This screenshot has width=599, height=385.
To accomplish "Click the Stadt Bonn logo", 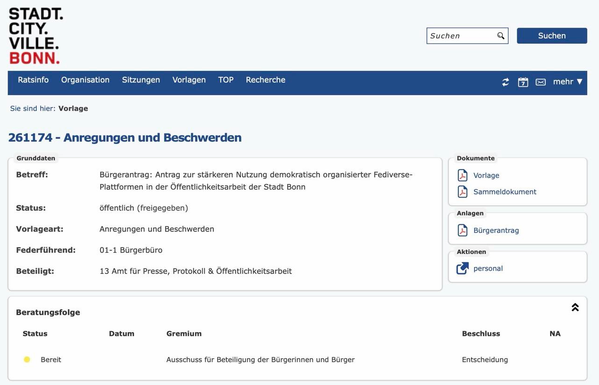I will 36,36.
